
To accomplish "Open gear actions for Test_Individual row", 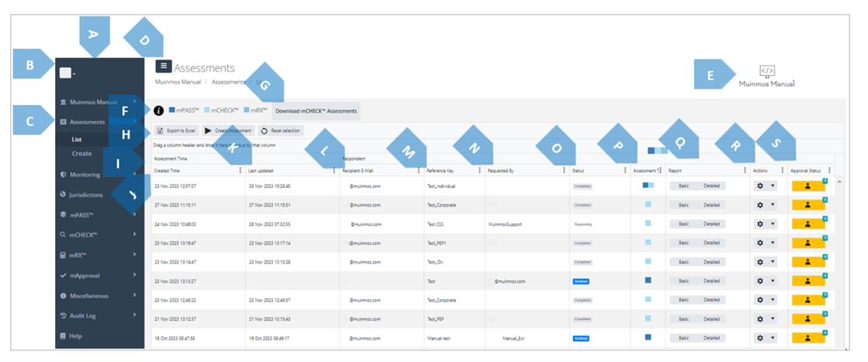I will [x=761, y=186].
